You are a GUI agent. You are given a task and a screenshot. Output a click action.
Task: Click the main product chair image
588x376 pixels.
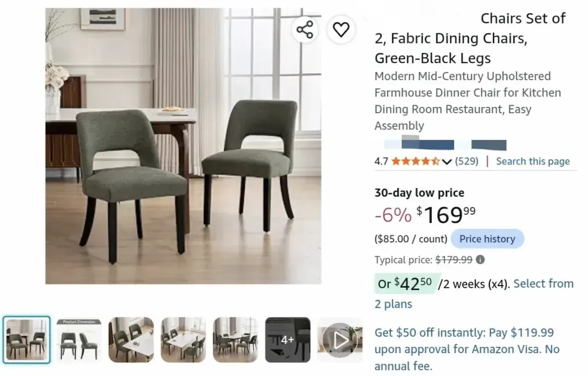tap(183, 146)
